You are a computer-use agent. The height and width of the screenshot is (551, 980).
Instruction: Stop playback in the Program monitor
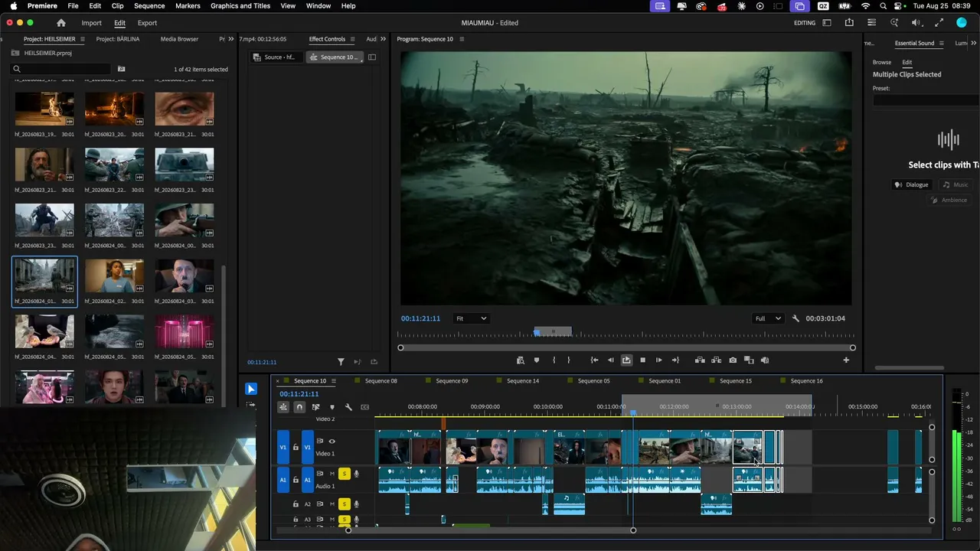coord(642,360)
